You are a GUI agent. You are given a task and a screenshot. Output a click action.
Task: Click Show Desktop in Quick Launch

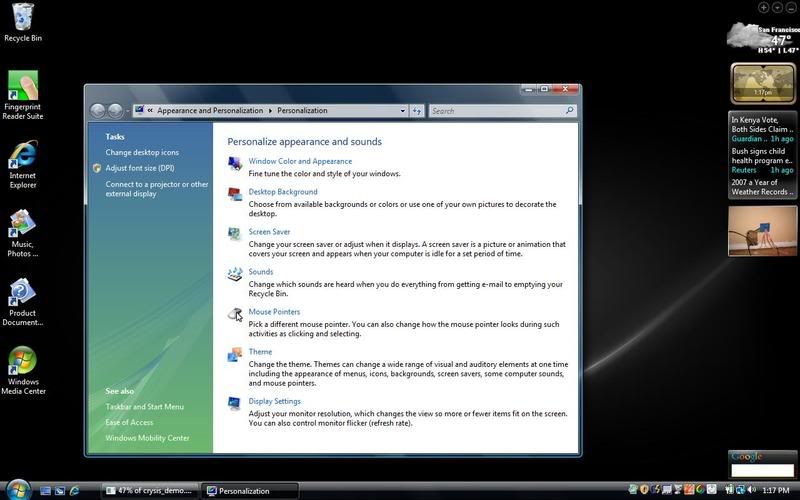point(45,491)
